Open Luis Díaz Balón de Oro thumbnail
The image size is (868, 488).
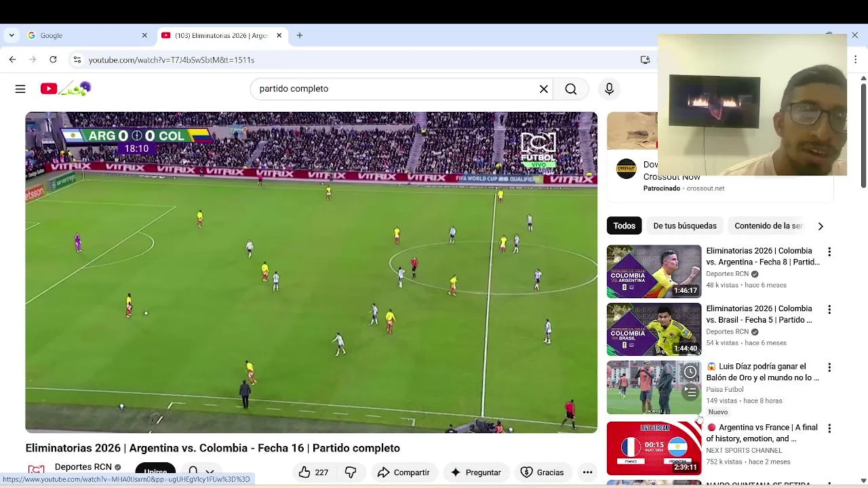(x=654, y=387)
